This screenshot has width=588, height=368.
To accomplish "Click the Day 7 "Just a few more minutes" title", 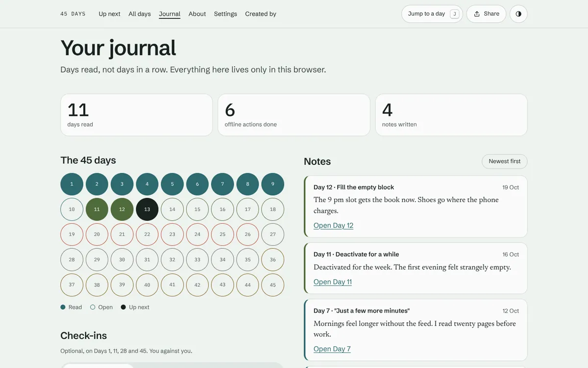I will (x=362, y=311).
